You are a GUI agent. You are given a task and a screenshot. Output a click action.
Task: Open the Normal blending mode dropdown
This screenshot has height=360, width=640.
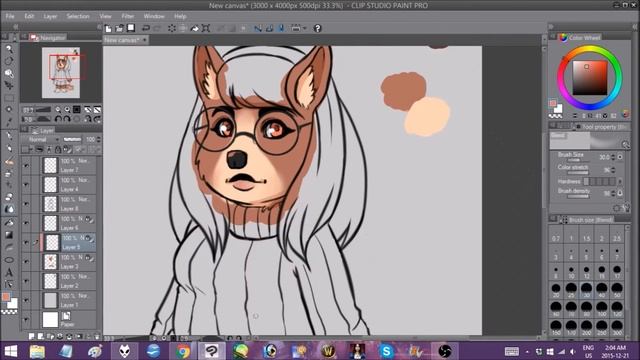[x=40, y=140]
